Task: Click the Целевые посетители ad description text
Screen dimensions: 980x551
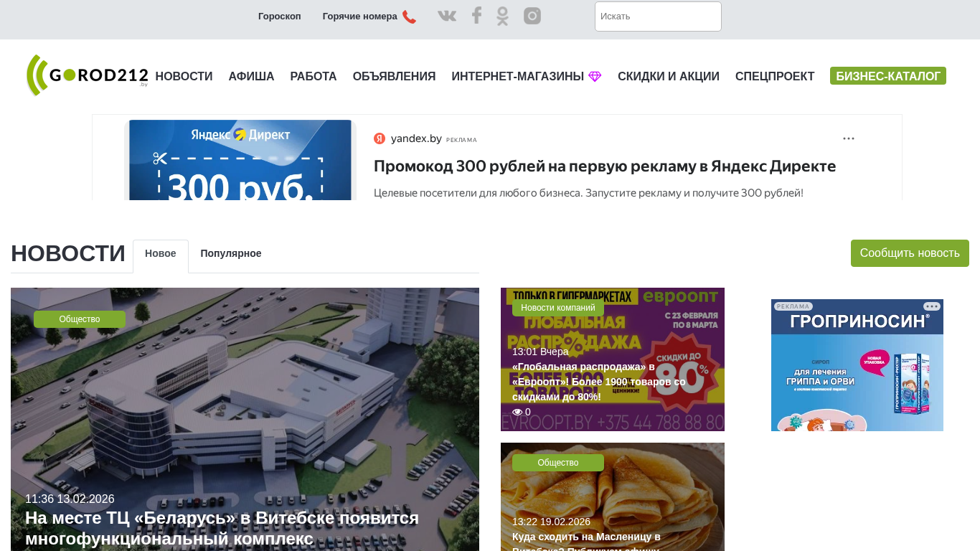Action: [588, 193]
